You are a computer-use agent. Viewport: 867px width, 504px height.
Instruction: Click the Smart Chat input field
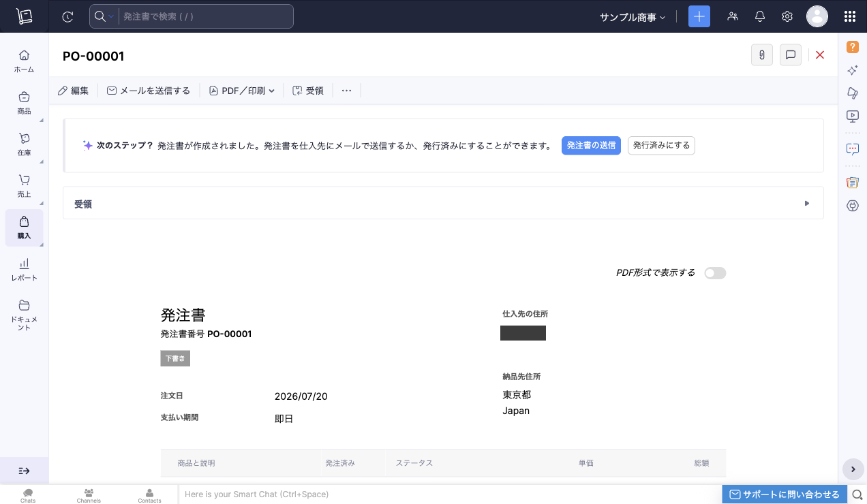[450, 494]
